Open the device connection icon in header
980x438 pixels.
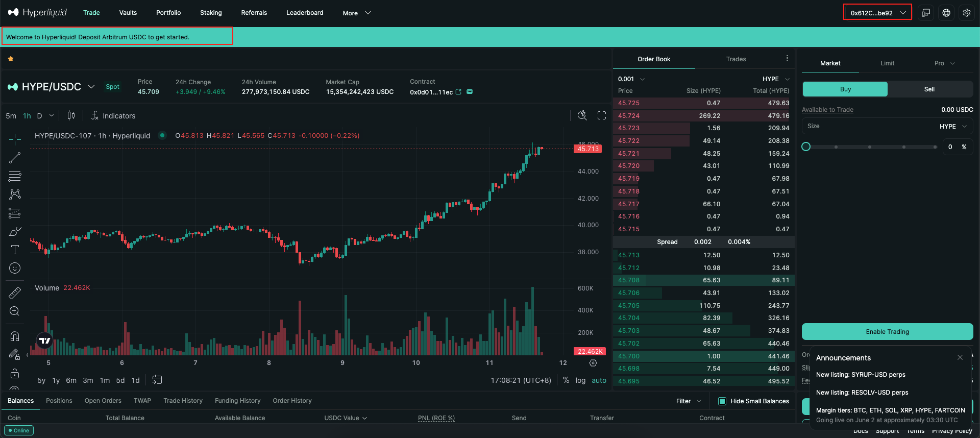coord(926,13)
